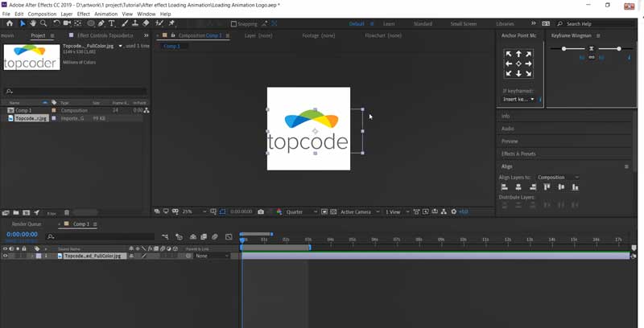This screenshot has width=644, height=328.
Task: Select the Unified Camera tool
Action: [x=67, y=24]
